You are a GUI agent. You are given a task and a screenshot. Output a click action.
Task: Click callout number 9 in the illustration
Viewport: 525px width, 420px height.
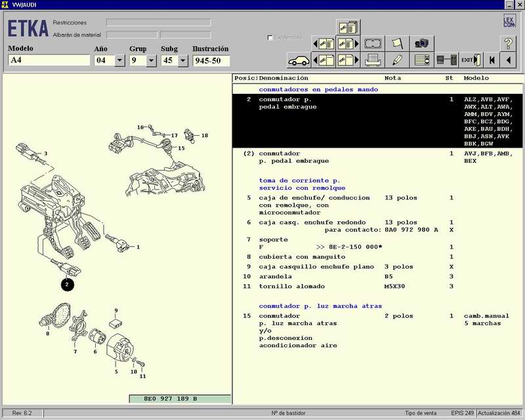pyautogui.click(x=116, y=310)
